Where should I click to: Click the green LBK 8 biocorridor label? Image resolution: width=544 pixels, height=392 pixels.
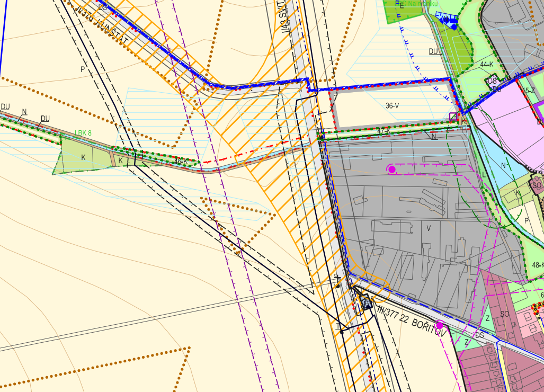pyautogui.click(x=83, y=133)
